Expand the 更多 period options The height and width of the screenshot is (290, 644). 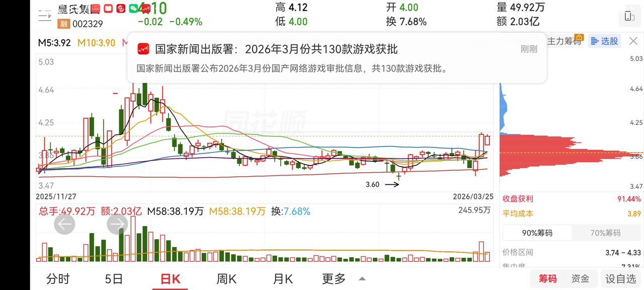(334, 278)
